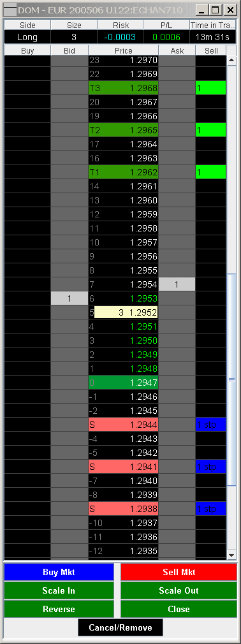The image size is (241, 644).
Task: Close the open position with Close button
Action: tap(179, 609)
